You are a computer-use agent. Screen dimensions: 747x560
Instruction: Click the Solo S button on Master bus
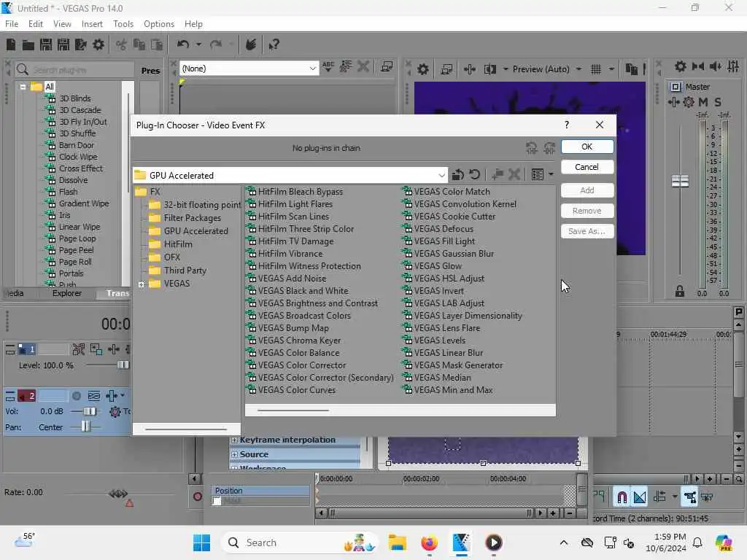718,102
